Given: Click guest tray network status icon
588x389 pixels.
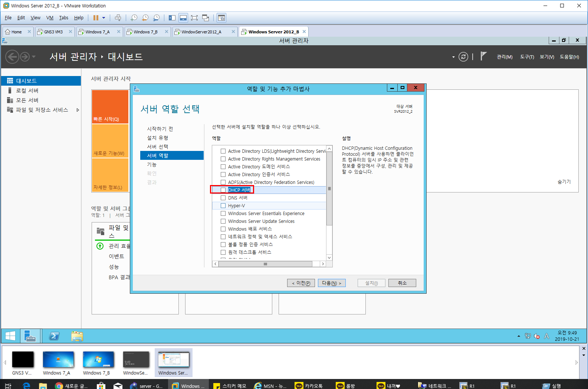Looking at the screenshot, I should click(528, 336).
